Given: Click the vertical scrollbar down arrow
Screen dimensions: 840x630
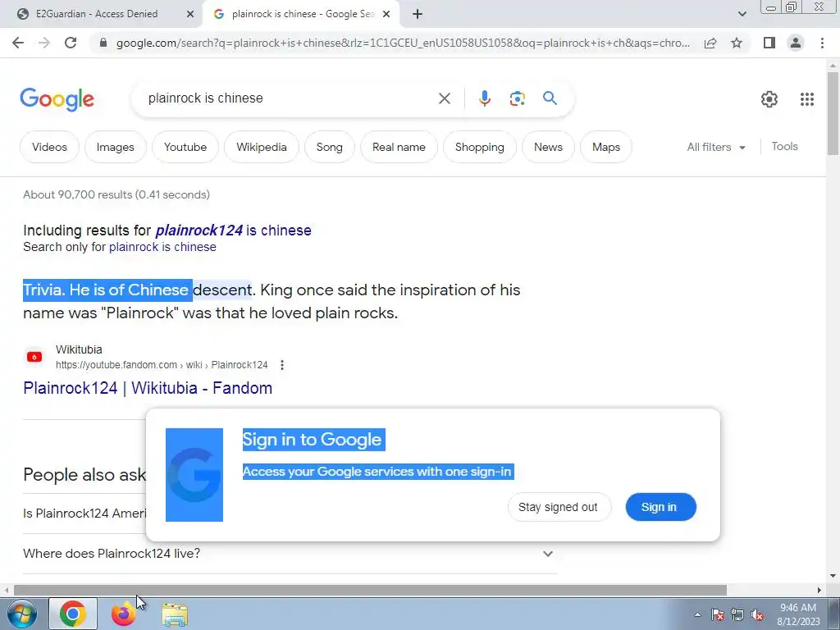Looking at the screenshot, I should tap(833, 577).
